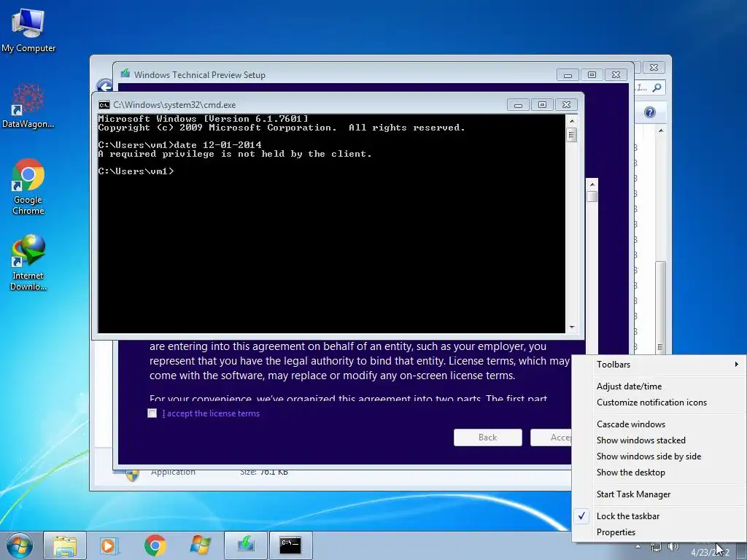Select Show windows stacked
Screen dimensions: 747x560
click(659, 440)
